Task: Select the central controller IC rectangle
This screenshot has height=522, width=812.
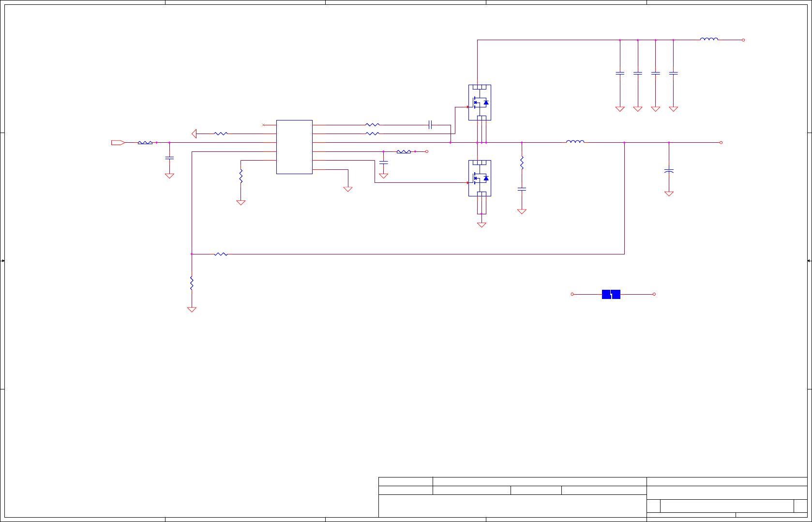Action: (294, 147)
